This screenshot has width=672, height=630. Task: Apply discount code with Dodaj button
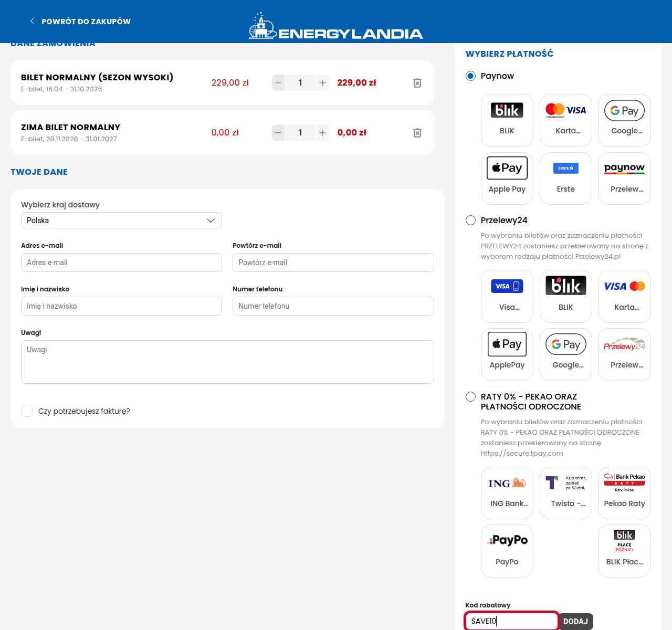click(575, 622)
